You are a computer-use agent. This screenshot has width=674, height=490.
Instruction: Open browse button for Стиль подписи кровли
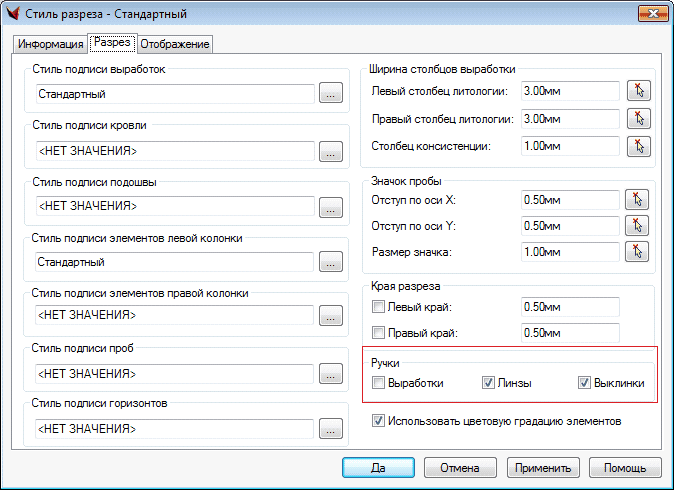pyautogui.click(x=330, y=151)
